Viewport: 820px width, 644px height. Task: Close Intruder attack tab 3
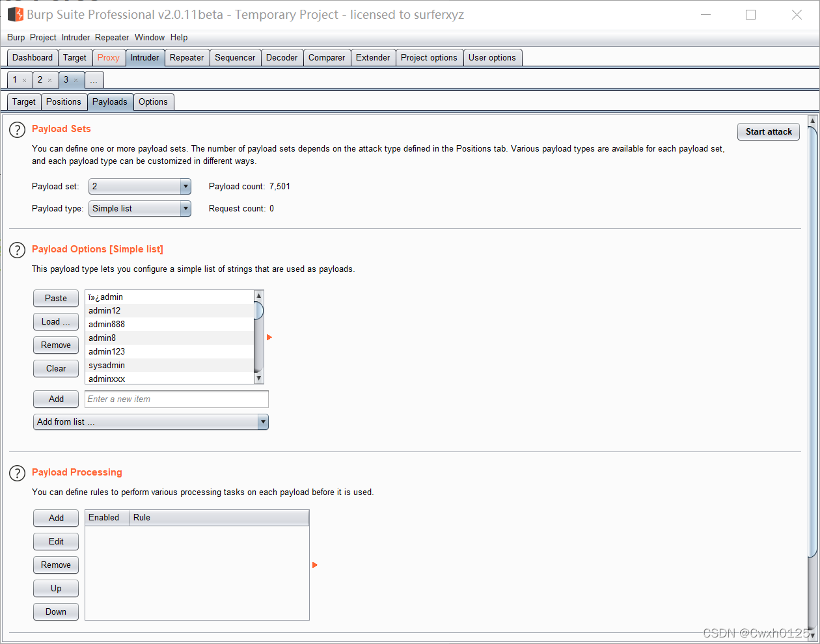coord(75,81)
